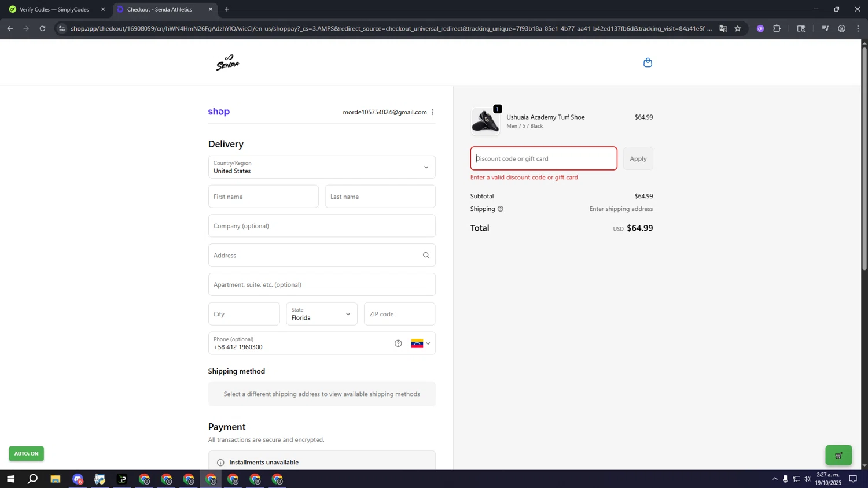Open the shopping bag cart icon
Screen dimensions: 868x488
(648, 62)
